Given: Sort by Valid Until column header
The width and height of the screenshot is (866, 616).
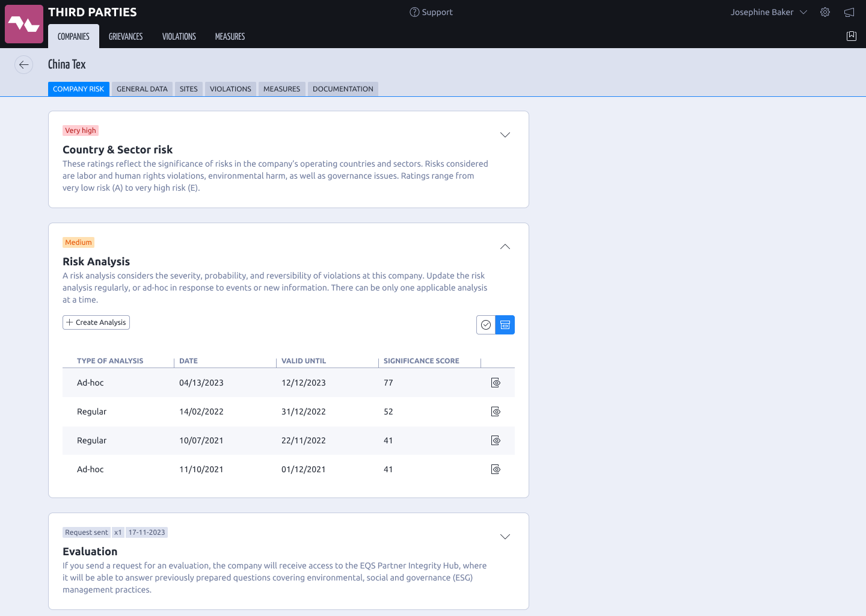Looking at the screenshot, I should pyautogui.click(x=304, y=361).
